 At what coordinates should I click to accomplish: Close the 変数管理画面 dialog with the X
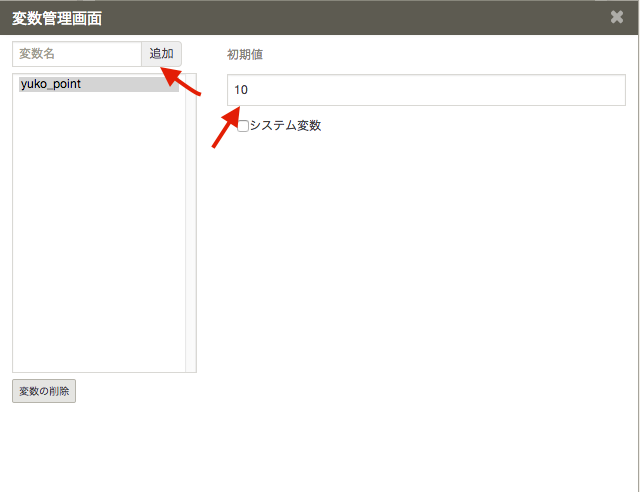click(617, 17)
